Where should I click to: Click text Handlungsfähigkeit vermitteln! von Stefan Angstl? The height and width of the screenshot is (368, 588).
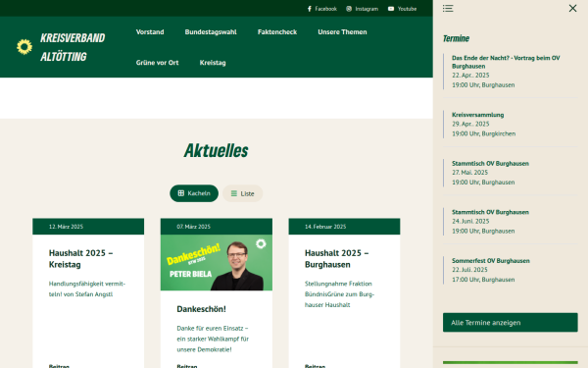tap(87, 289)
